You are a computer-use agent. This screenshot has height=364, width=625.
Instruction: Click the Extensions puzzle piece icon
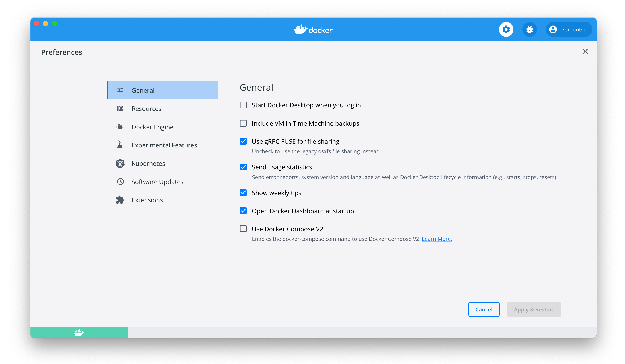(120, 200)
